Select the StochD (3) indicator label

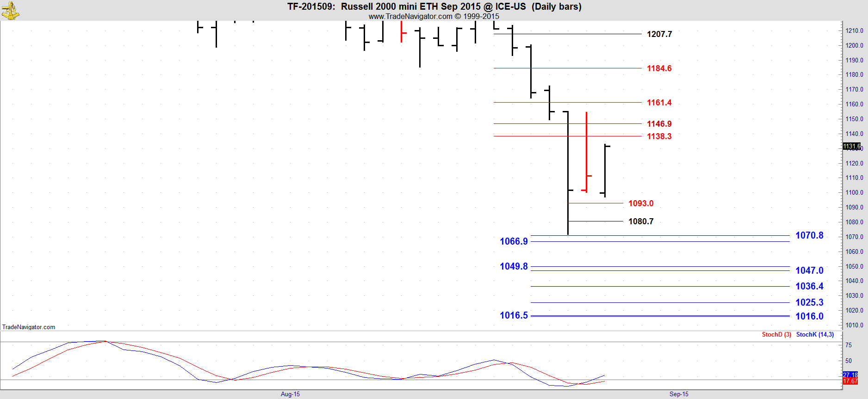[776, 334]
